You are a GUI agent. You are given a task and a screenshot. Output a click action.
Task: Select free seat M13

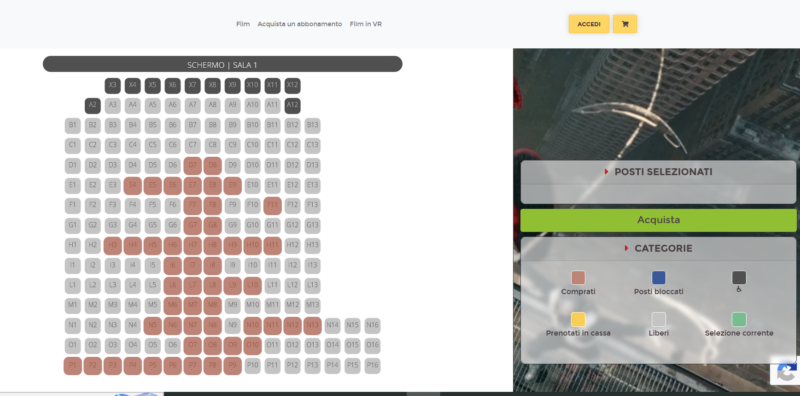coord(312,306)
